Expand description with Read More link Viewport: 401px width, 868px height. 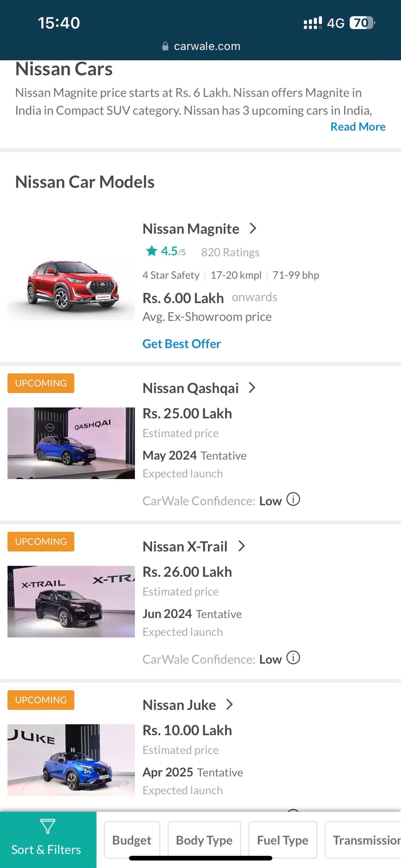pos(358,127)
